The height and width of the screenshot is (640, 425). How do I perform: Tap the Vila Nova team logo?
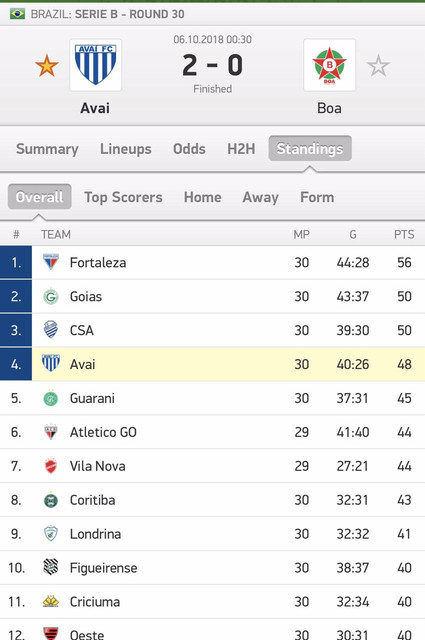click(x=51, y=466)
